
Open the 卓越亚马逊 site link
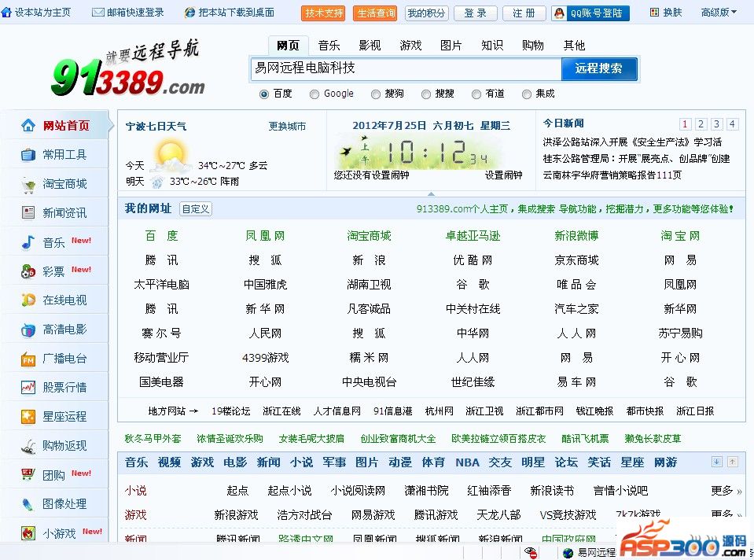[x=473, y=236]
